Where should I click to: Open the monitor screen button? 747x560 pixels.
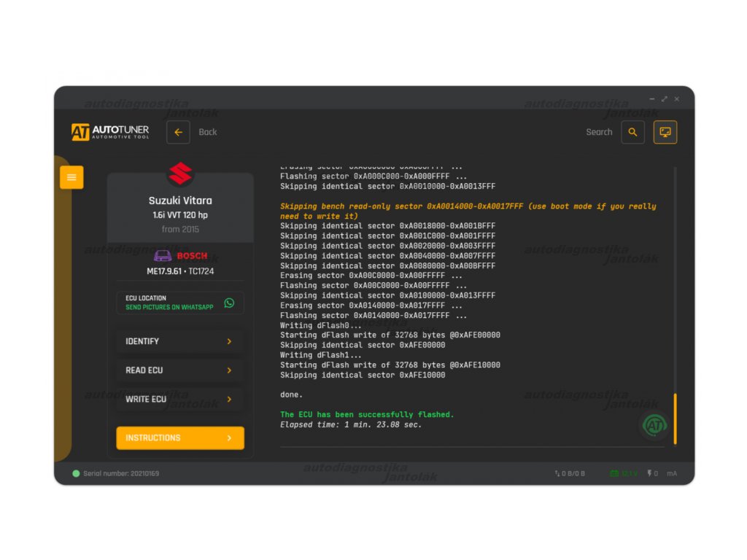[x=665, y=133]
